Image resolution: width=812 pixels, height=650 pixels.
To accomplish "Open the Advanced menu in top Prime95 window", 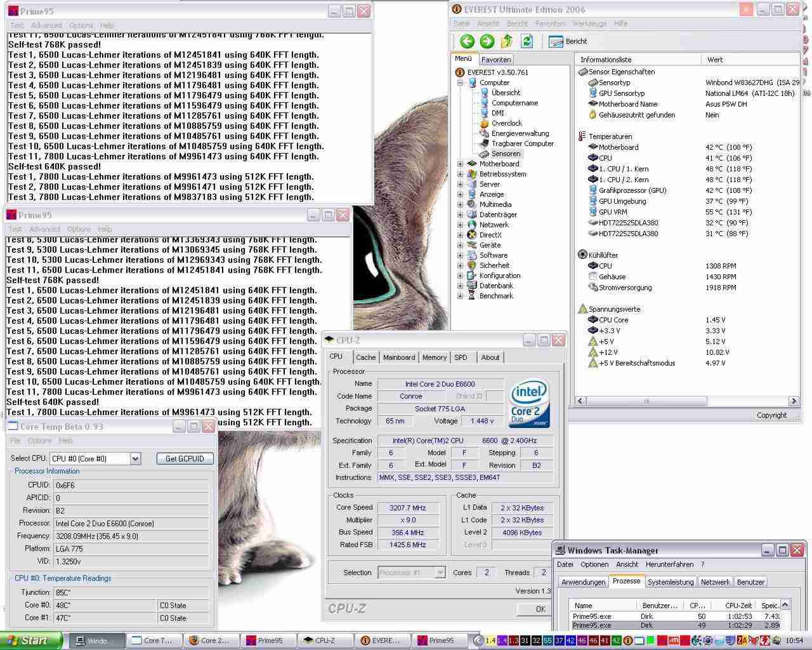I will [x=46, y=25].
